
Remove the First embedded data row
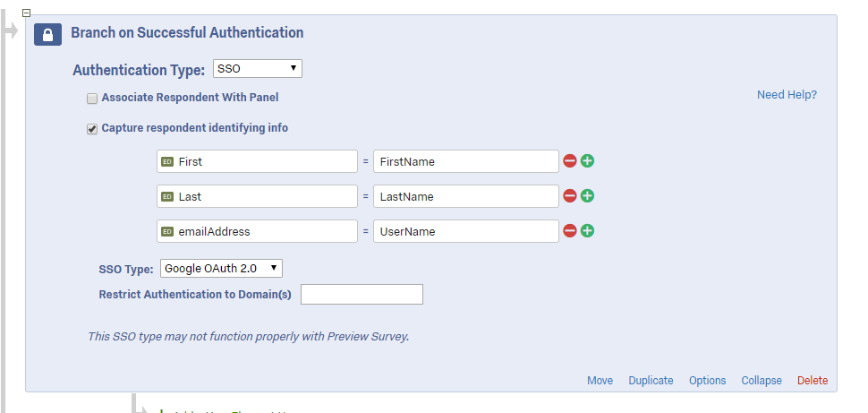tap(570, 160)
